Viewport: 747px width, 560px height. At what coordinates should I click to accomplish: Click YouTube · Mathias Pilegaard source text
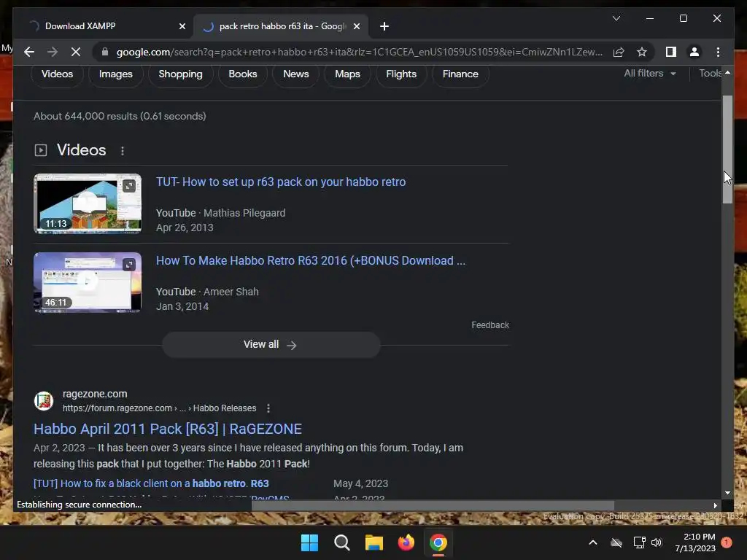click(x=220, y=213)
